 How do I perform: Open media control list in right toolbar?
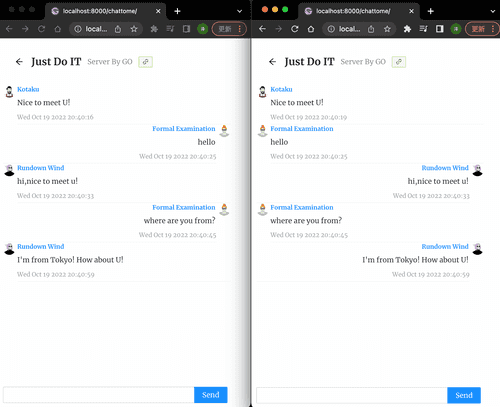pos(423,29)
